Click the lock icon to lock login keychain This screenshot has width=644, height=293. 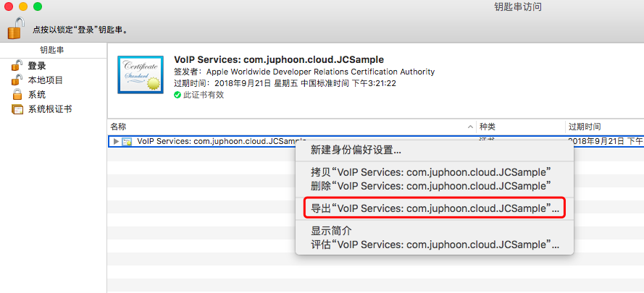(x=17, y=28)
